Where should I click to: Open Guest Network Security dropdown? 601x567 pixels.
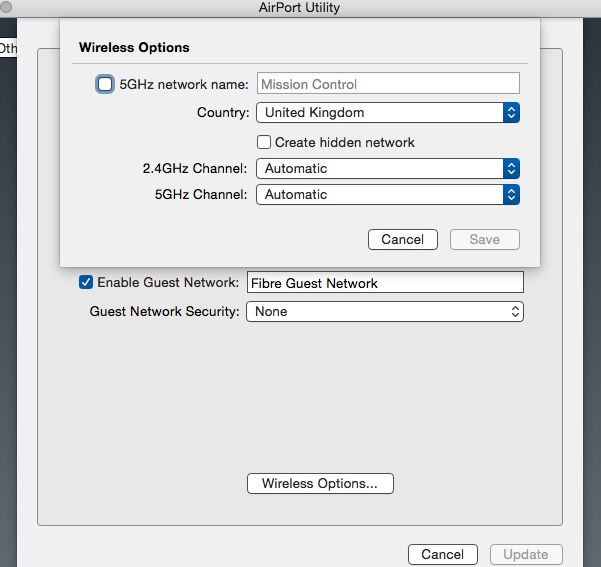(385, 311)
